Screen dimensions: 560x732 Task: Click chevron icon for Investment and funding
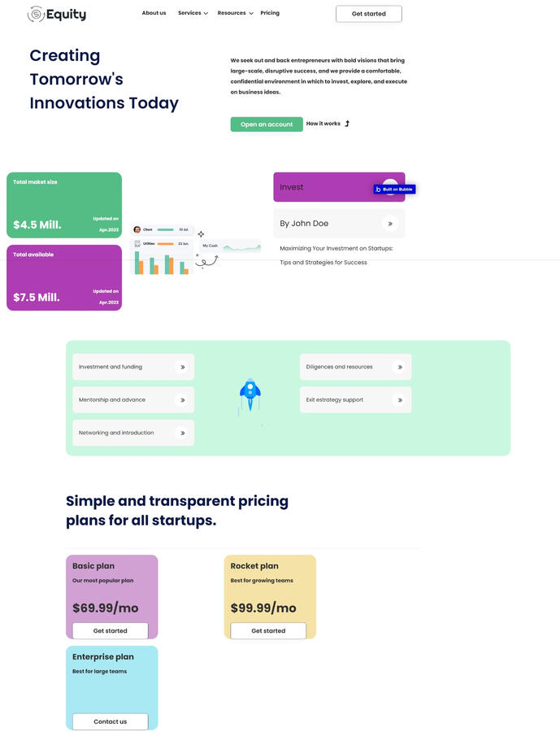click(182, 367)
